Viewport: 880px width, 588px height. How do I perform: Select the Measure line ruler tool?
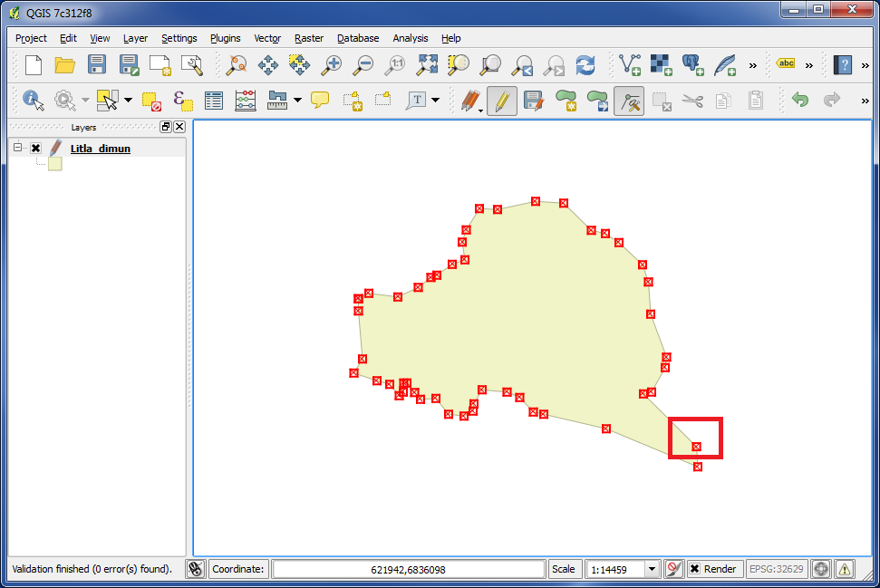click(277, 101)
